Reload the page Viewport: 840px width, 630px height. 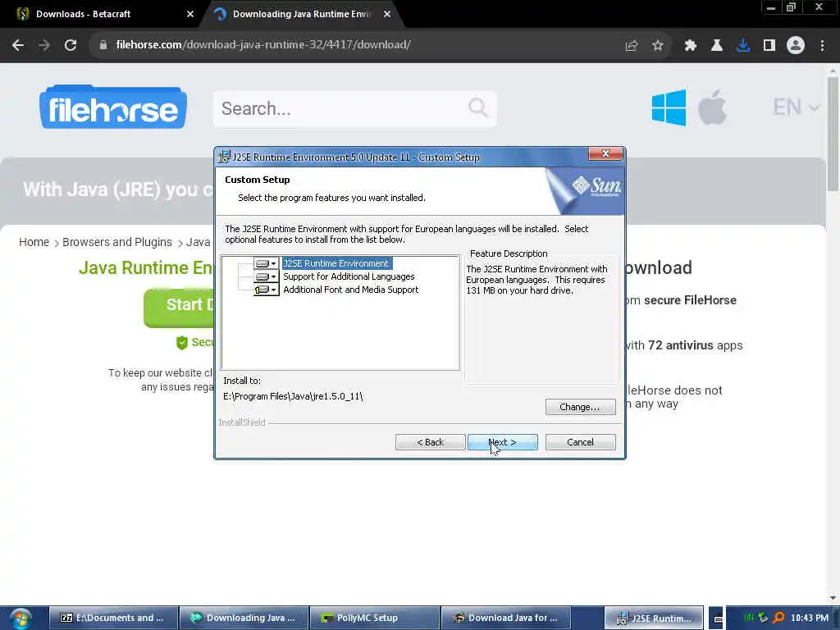pyautogui.click(x=71, y=45)
